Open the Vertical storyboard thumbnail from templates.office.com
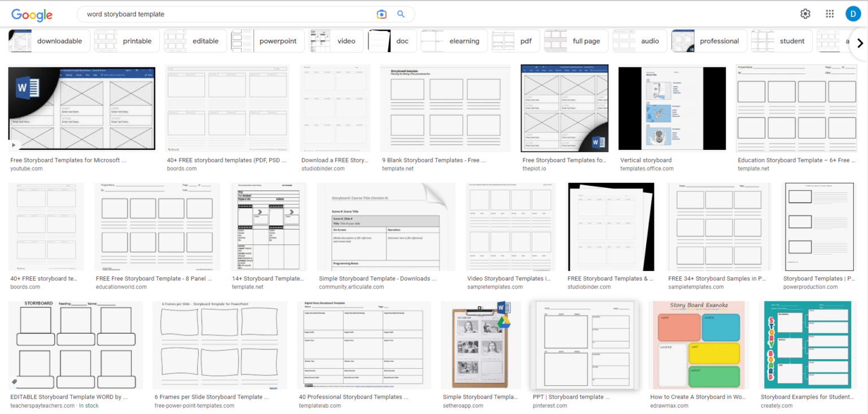The width and height of the screenshot is (868, 414). tap(671, 107)
